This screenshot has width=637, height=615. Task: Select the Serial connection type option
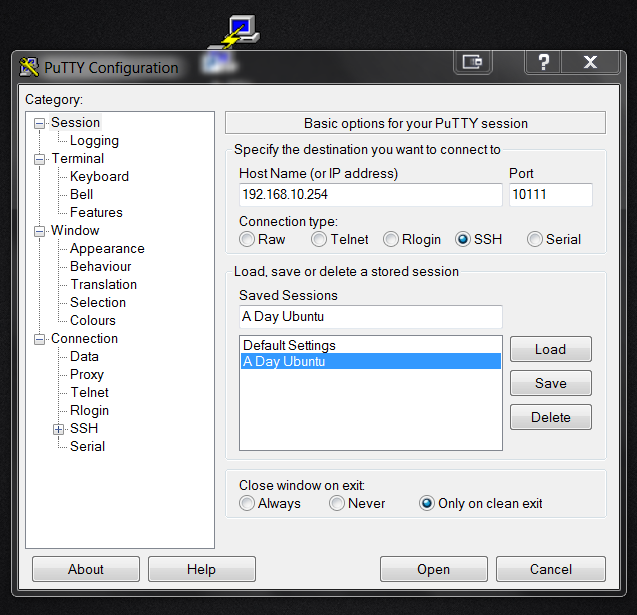point(535,240)
